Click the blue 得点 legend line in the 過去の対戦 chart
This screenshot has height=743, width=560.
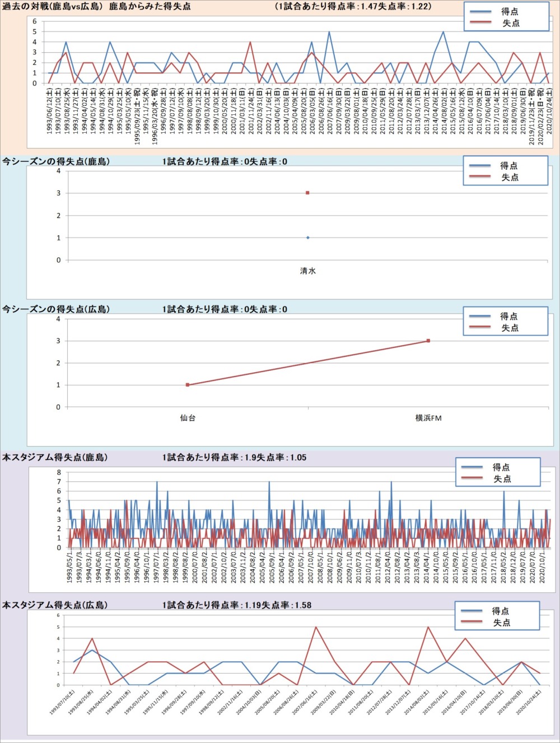coord(480,12)
